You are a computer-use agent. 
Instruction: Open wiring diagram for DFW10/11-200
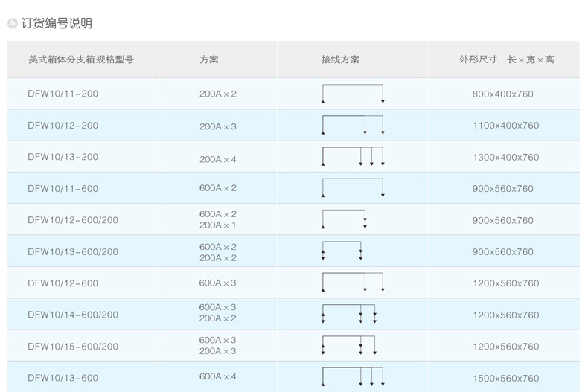tap(353, 94)
